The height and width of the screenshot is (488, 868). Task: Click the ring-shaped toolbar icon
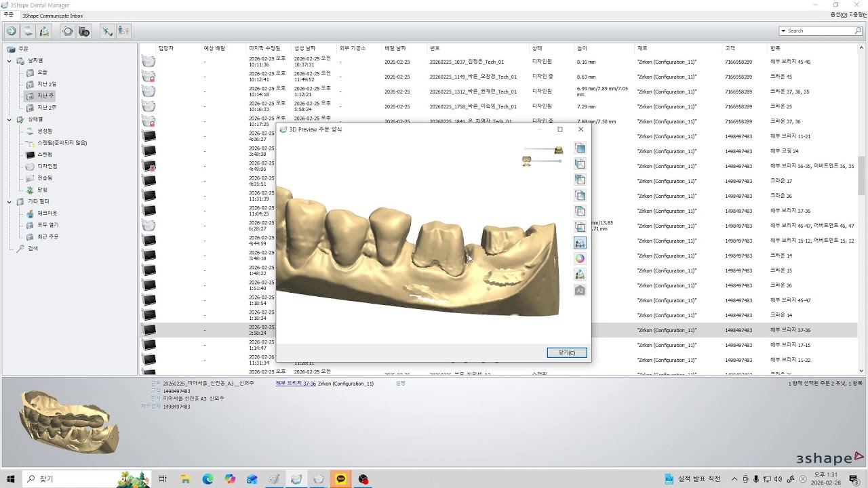(x=68, y=30)
